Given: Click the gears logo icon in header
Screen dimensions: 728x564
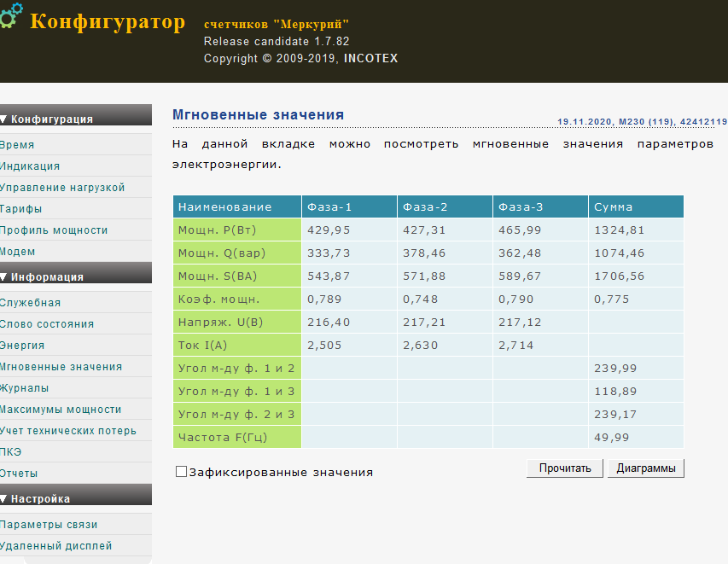Looking at the screenshot, I should point(11,15).
